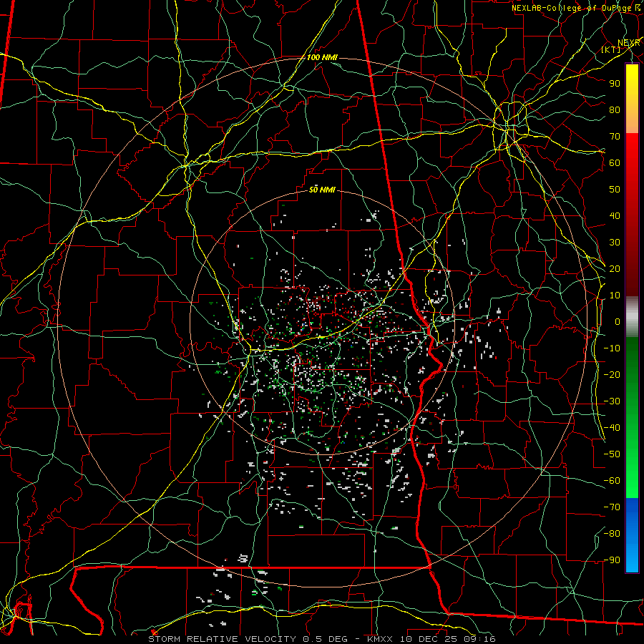Select the 50 NMI range ring label
644x644 pixels.
322,190
